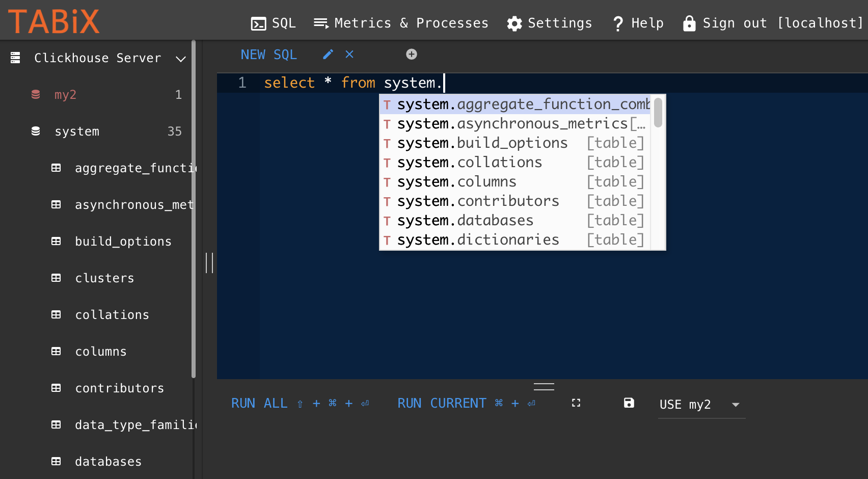Click table icon beside clusters
The height and width of the screenshot is (479, 868).
tap(56, 278)
